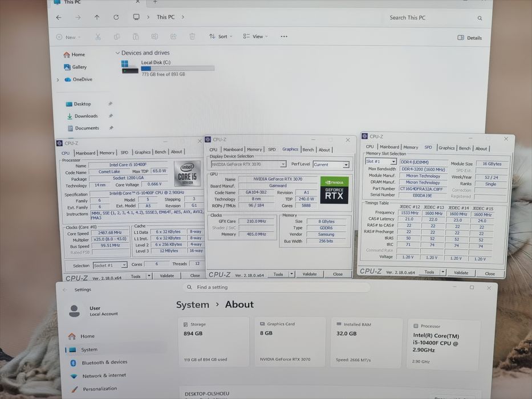
Task: Click the Delete trash icon
Action: coord(192,36)
